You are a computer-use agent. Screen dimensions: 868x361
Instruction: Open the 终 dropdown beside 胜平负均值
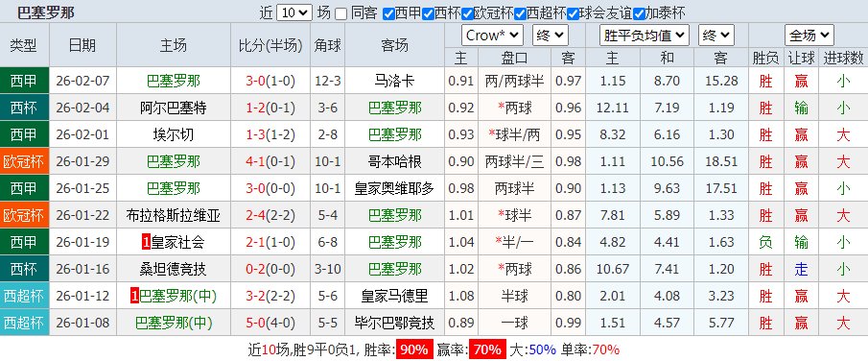click(x=716, y=36)
